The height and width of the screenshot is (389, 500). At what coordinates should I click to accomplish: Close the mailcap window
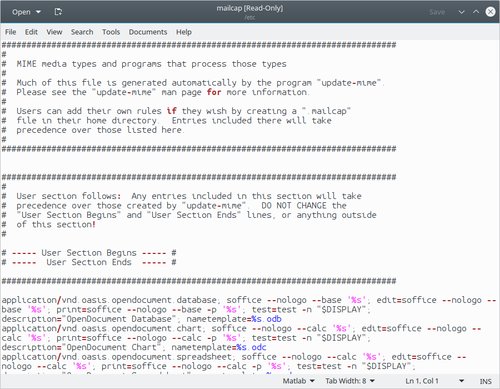click(x=490, y=12)
